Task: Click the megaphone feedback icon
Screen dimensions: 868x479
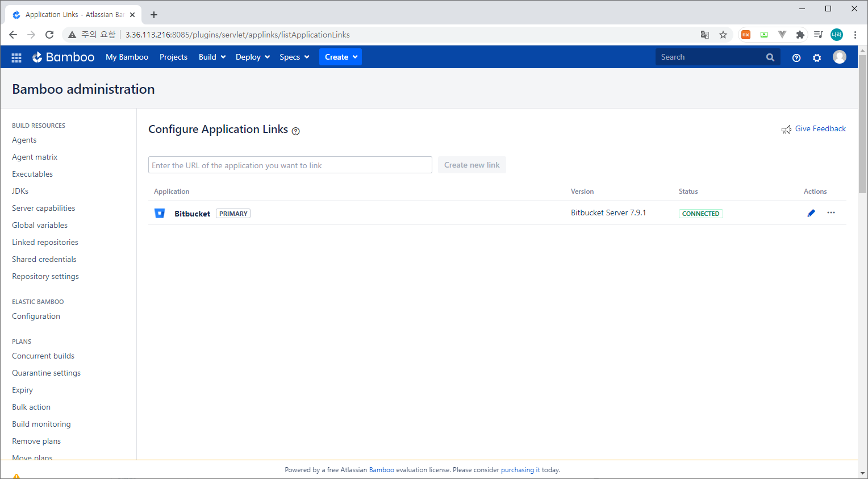Action: 786,129
